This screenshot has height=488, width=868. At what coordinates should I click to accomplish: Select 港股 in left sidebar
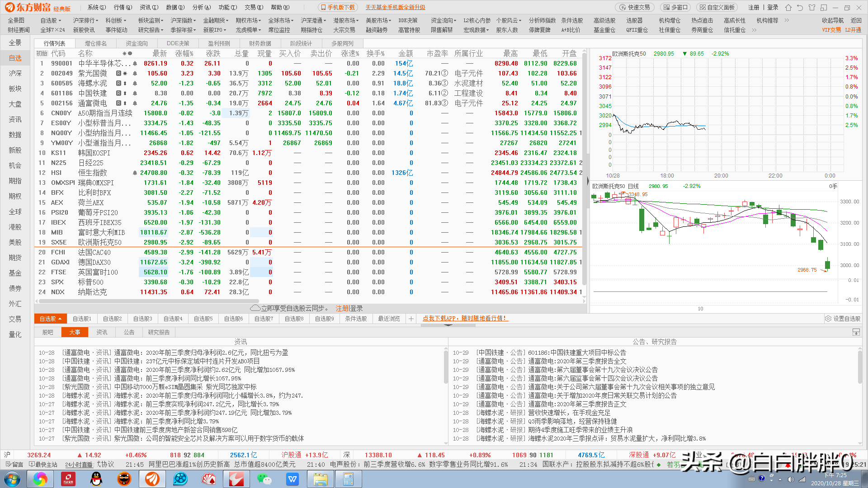15,227
